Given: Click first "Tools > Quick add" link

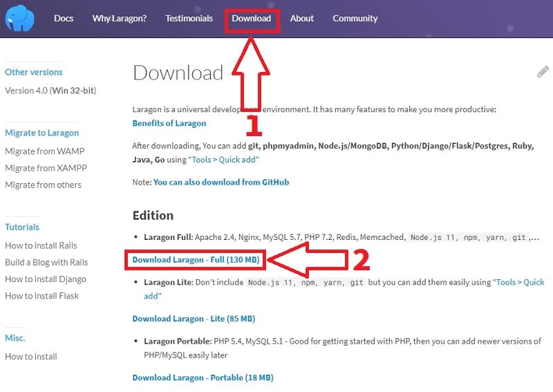Looking at the screenshot, I should (223, 160).
